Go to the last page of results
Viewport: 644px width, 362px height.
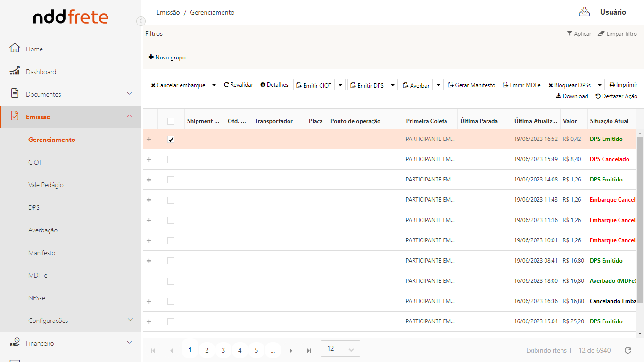coord(309,350)
